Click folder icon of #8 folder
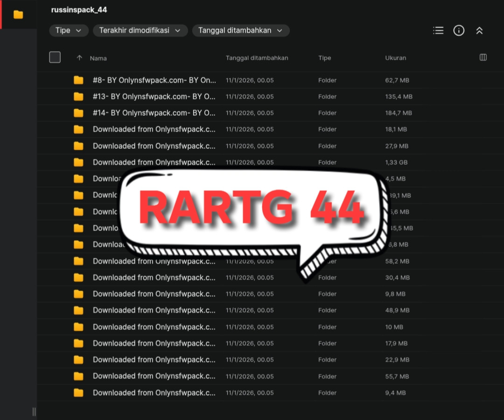Screen dimensions: 504x420 coord(78,80)
